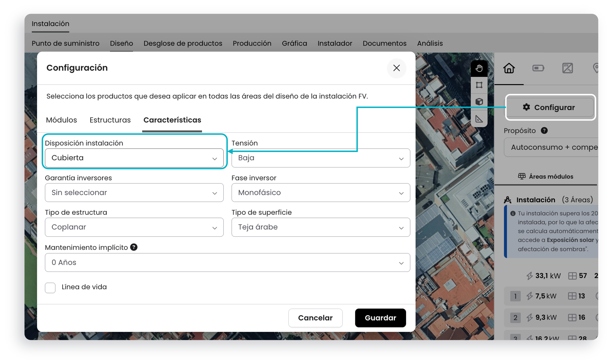Screen dimensions: 612x364
Task: Switch to Módulos tab
Action: tap(61, 120)
